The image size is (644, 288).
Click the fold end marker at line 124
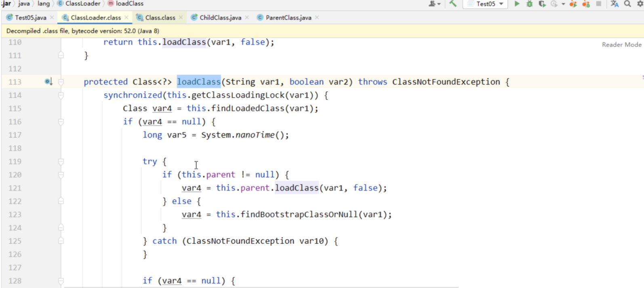tap(61, 227)
